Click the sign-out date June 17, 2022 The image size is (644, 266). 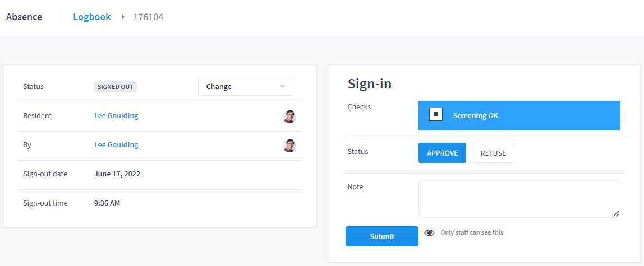pos(117,174)
